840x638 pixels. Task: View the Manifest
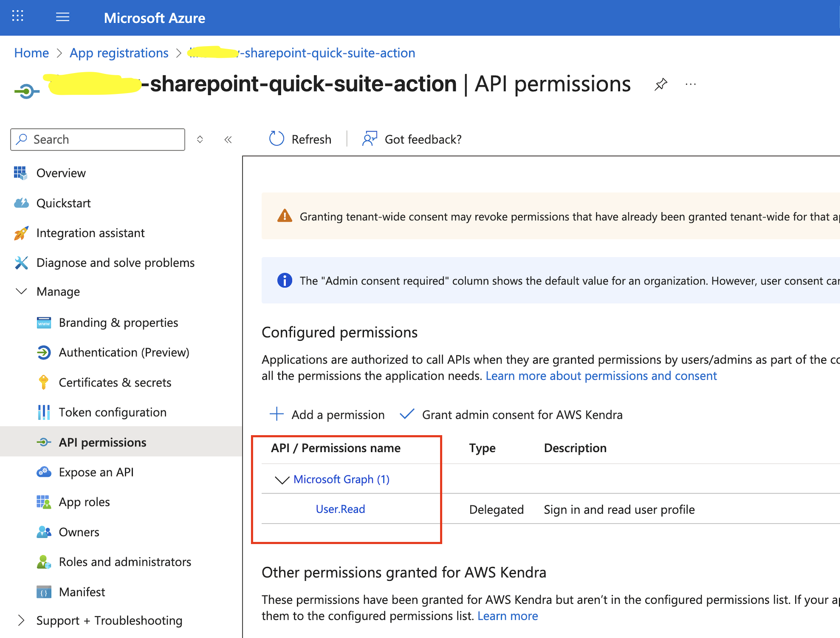82,591
